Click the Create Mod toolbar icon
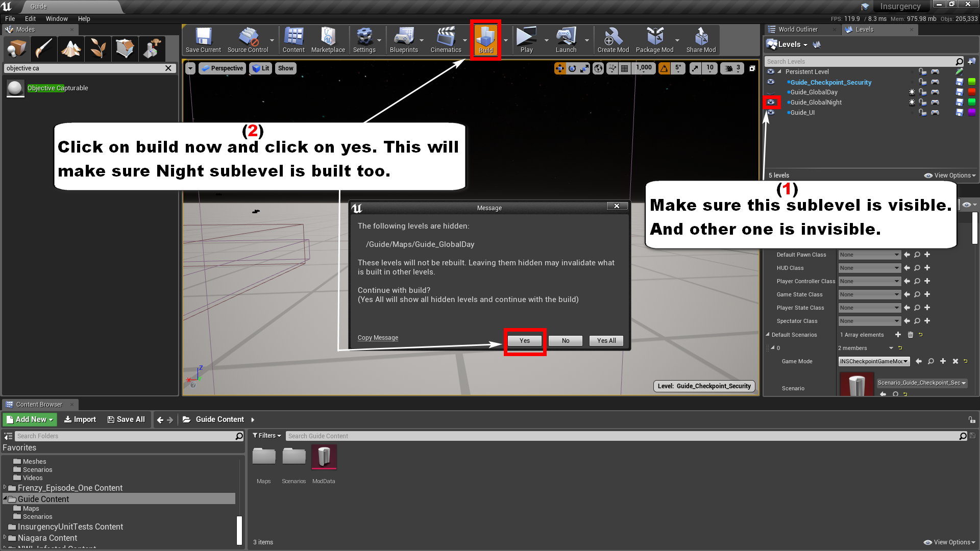Screen dimensions: 980x551 [x=613, y=40]
